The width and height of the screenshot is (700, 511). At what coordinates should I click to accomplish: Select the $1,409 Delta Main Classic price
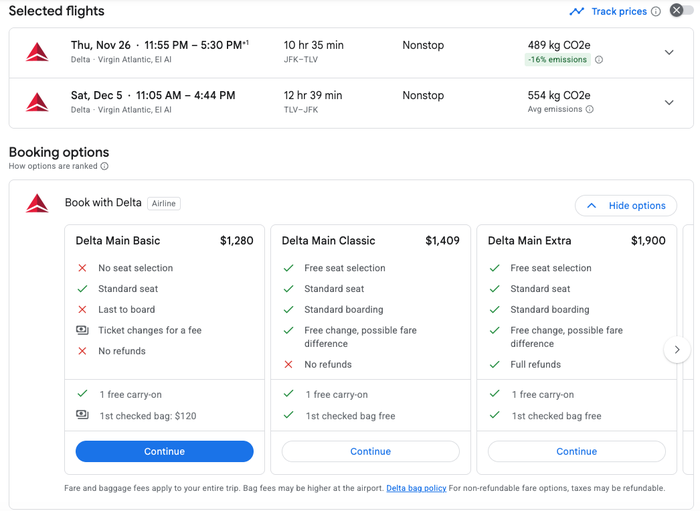tap(442, 241)
